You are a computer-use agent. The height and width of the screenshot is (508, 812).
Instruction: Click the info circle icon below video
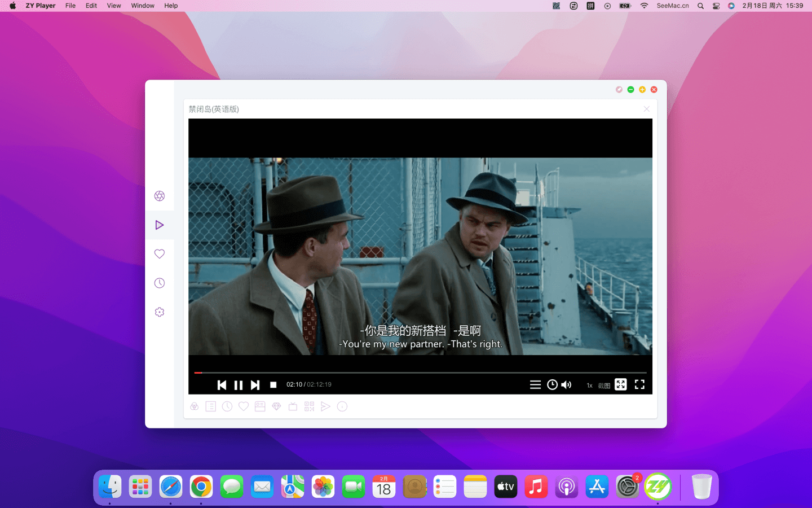pos(342,406)
